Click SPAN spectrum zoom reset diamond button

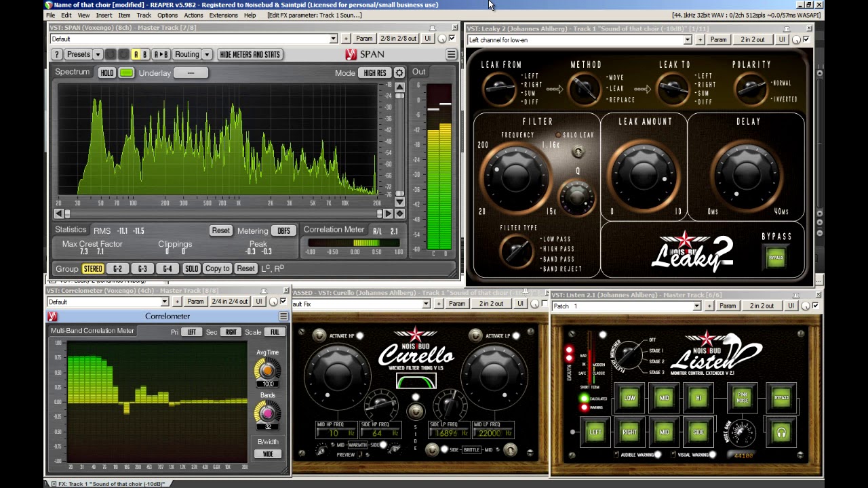(399, 213)
